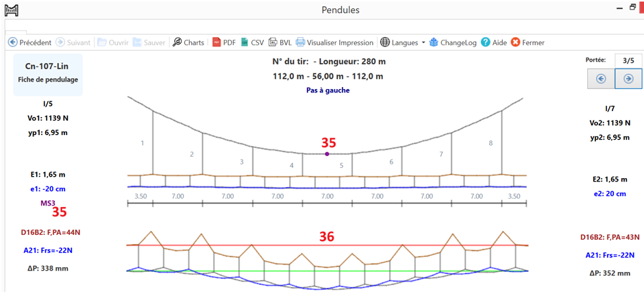Go to previous portée with left arrow

[601, 79]
